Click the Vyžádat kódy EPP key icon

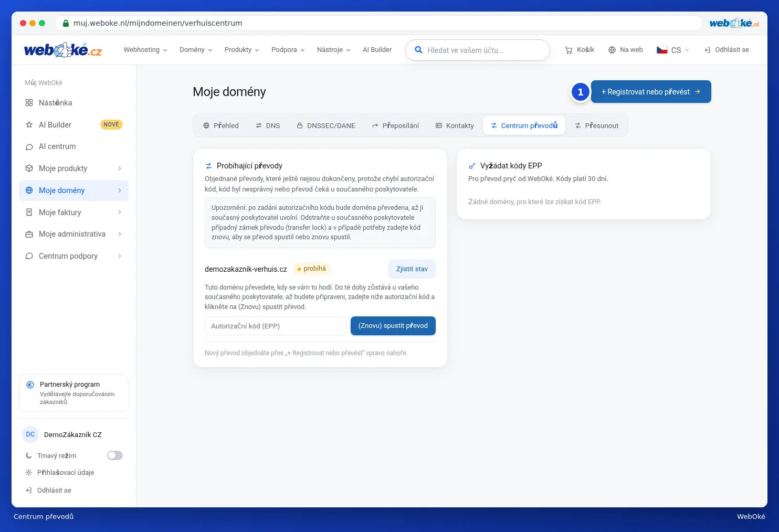pos(472,166)
